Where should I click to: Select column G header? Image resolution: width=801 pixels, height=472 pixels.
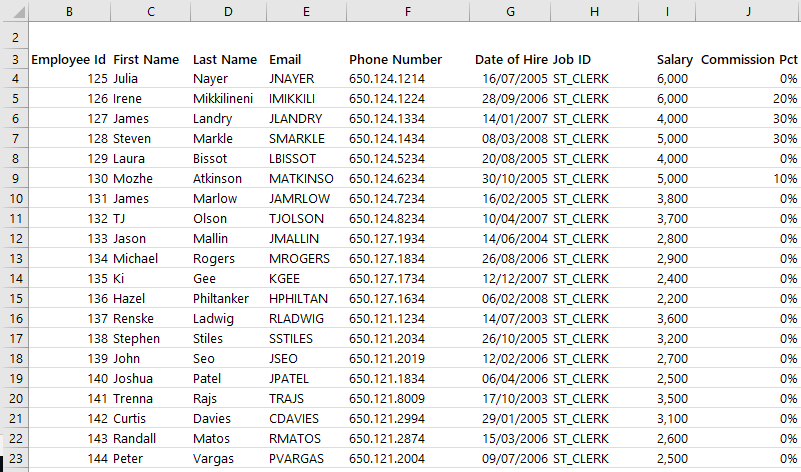[x=510, y=11]
